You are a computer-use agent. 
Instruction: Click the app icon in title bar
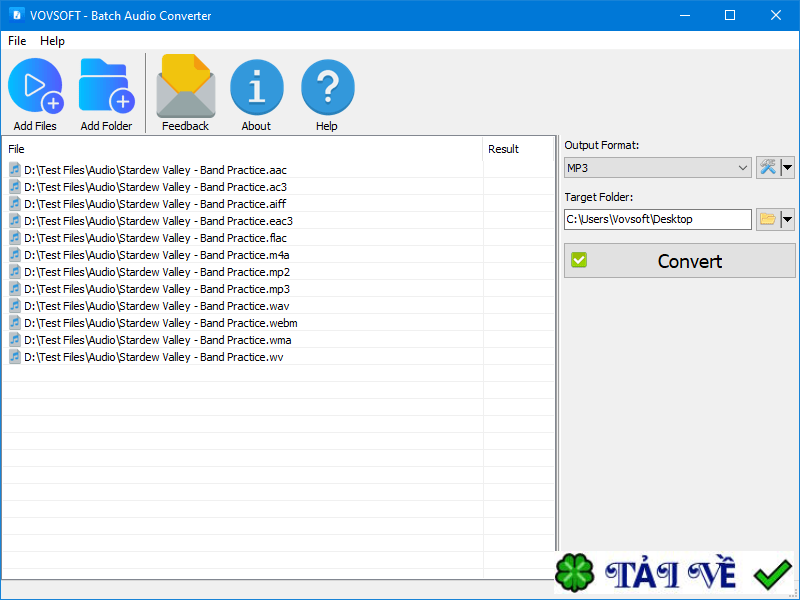tap(16, 15)
